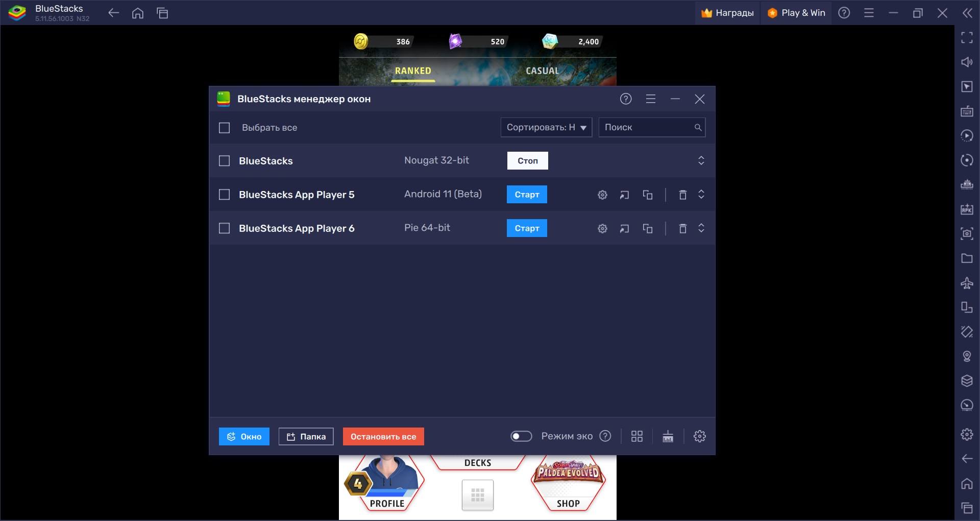Click 'Остановить все' button
Image resolution: width=980 pixels, height=521 pixels.
click(x=383, y=437)
